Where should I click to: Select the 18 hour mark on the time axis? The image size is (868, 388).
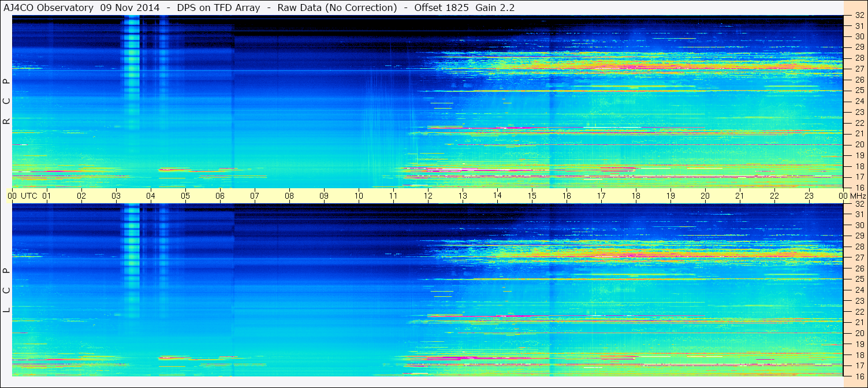pyautogui.click(x=636, y=196)
